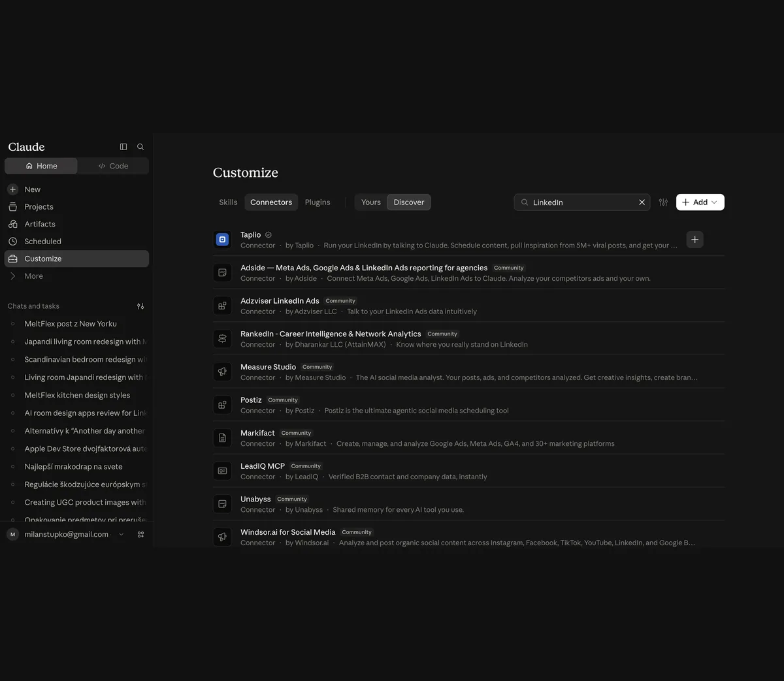Image resolution: width=784 pixels, height=681 pixels.
Task: Click the Taplio verified badge
Action: pos(269,235)
